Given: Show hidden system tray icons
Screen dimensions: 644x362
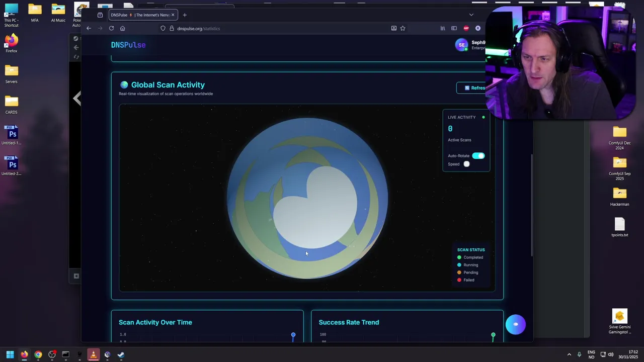Looking at the screenshot, I should pos(569,354).
